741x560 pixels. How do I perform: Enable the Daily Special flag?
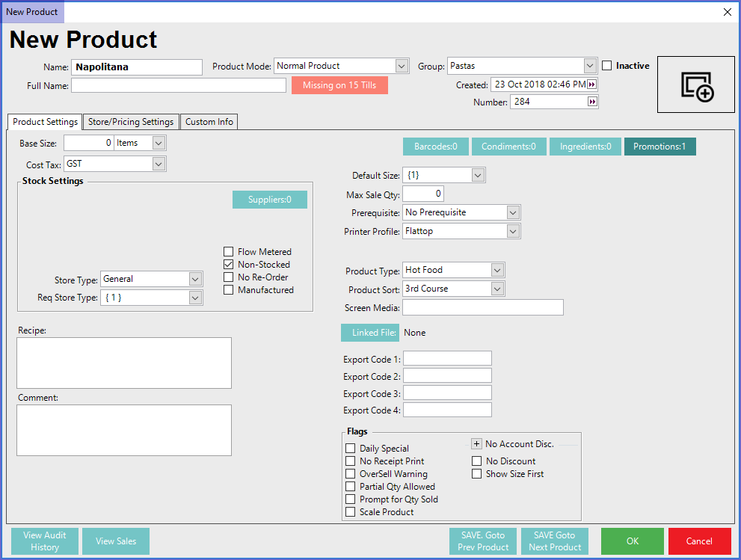pos(351,449)
